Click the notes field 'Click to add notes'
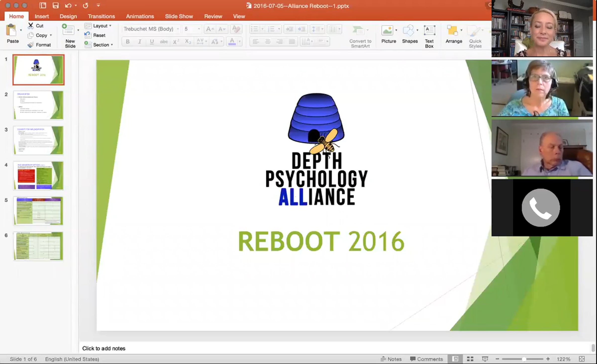597x364 pixels. [335, 348]
